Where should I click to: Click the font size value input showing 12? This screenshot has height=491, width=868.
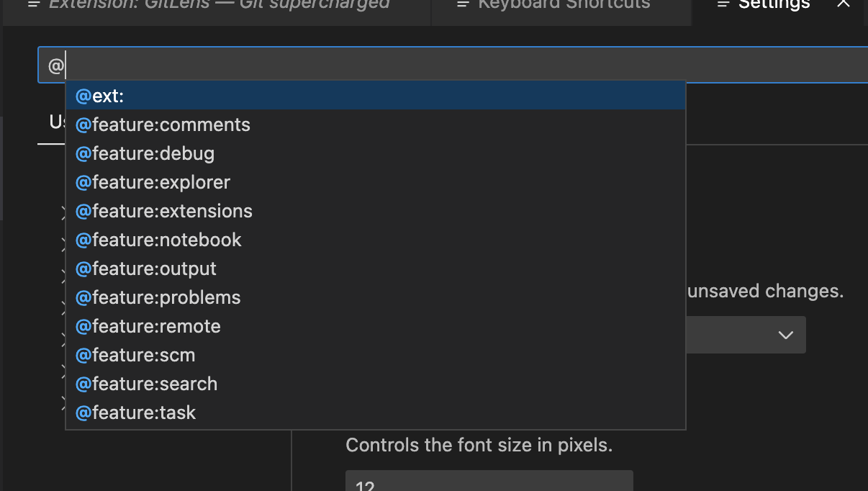(x=489, y=482)
